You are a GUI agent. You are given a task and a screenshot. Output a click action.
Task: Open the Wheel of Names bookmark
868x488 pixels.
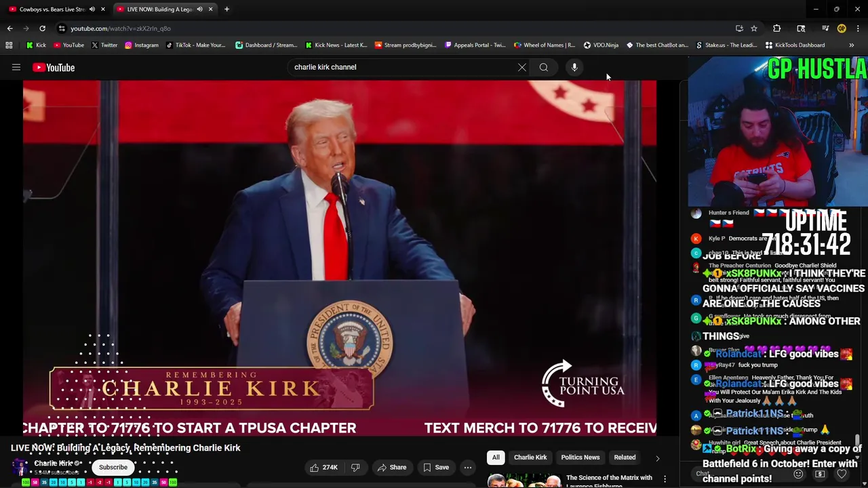(545, 45)
